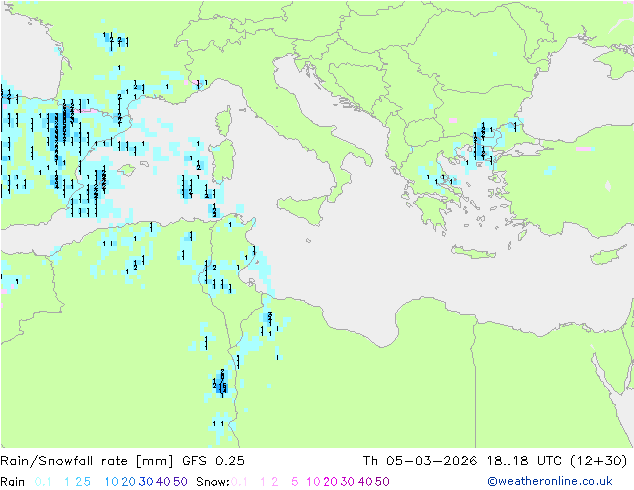Click the island of Sardinia on the map
The width and height of the screenshot is (634, 490).
(x=222, y=161)
